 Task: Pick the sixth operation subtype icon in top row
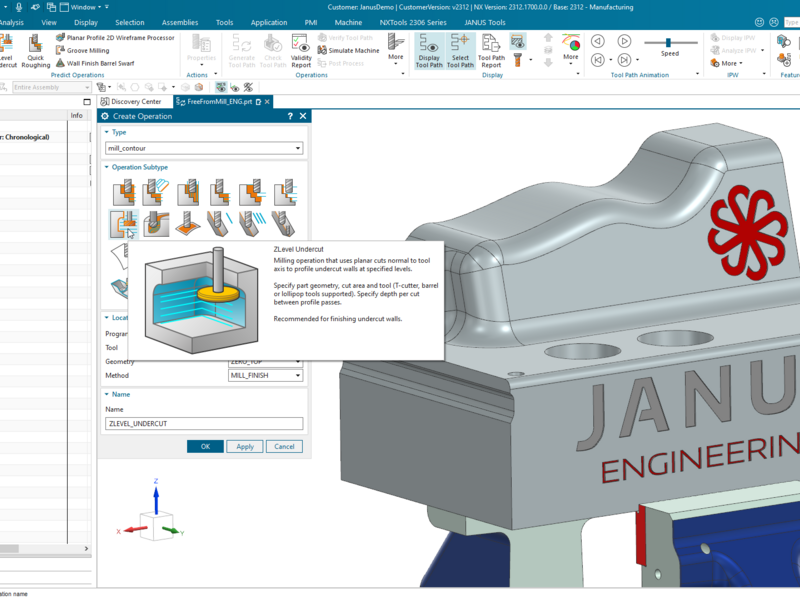285,192
